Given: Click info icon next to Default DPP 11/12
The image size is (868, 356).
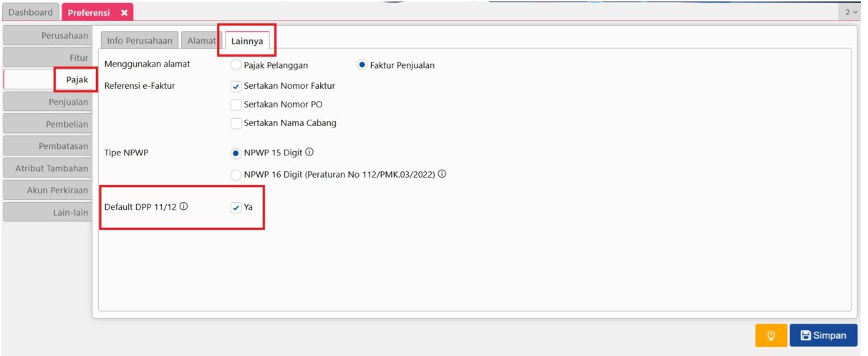Looking at the screenshot, I should coord(183,207).
